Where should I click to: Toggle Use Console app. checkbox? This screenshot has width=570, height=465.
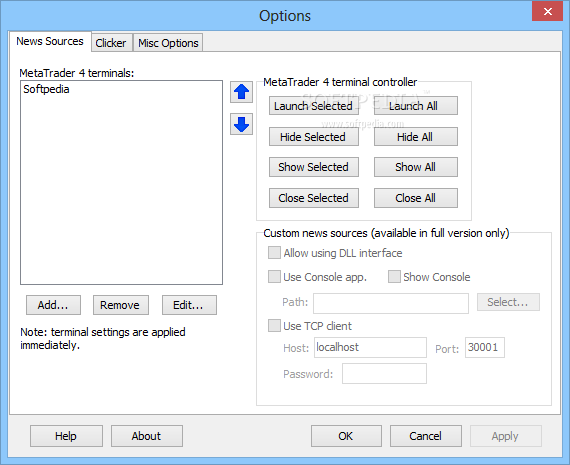274,277
